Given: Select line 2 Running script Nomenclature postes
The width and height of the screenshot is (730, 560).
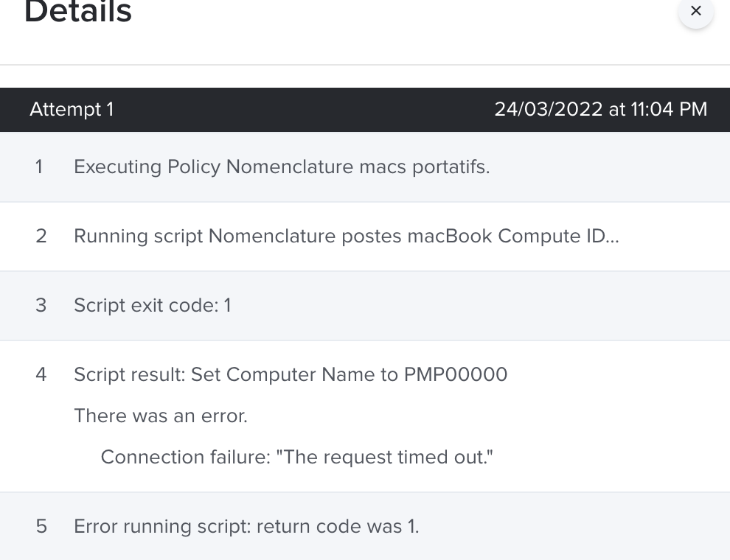Looking at the screenshot, I should click(365, 237).
